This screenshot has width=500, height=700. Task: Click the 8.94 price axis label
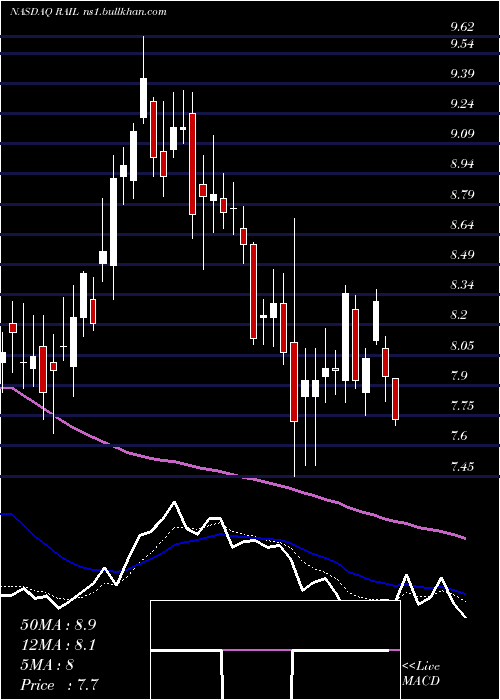coord(462,164)
